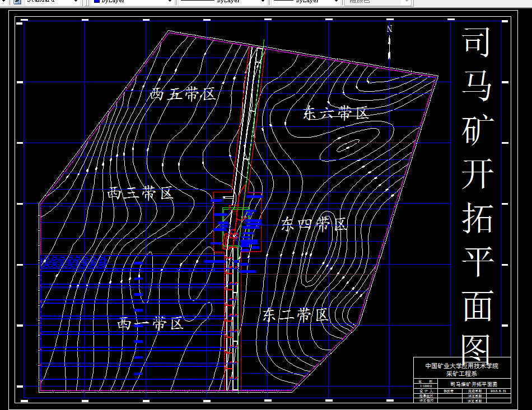
Task: Open the ByLayer color control dropdown
Action: [x=132, y=2]
